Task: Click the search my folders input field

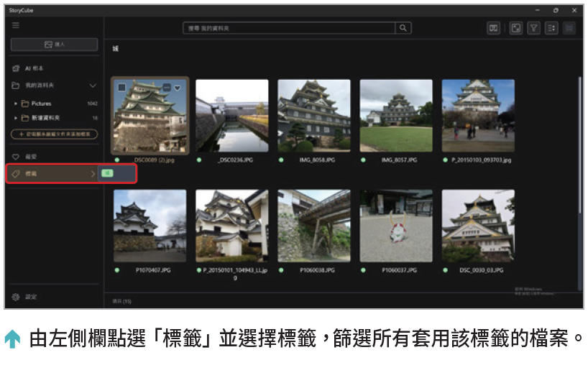Action: pos(289,28)
